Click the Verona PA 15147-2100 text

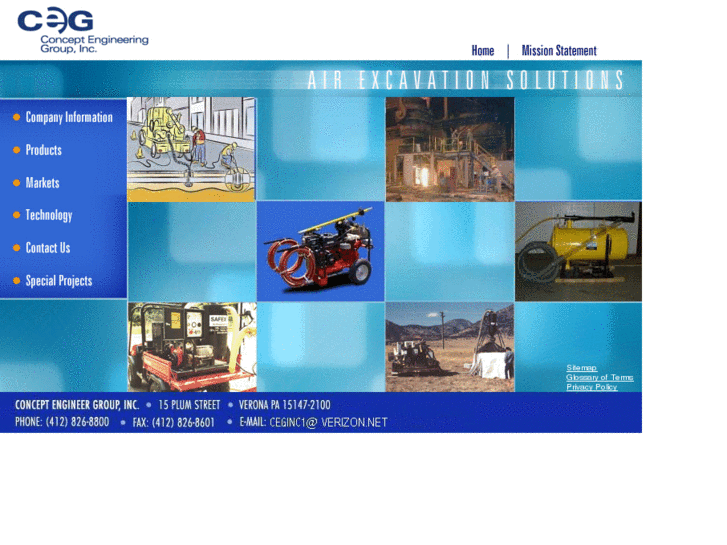point(285,405)
